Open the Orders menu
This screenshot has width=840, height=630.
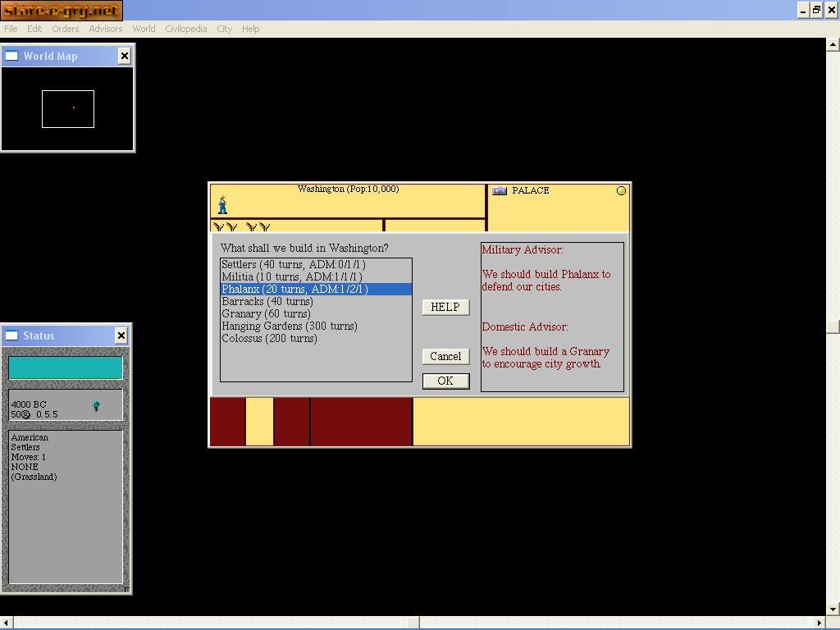coord(66,29)
